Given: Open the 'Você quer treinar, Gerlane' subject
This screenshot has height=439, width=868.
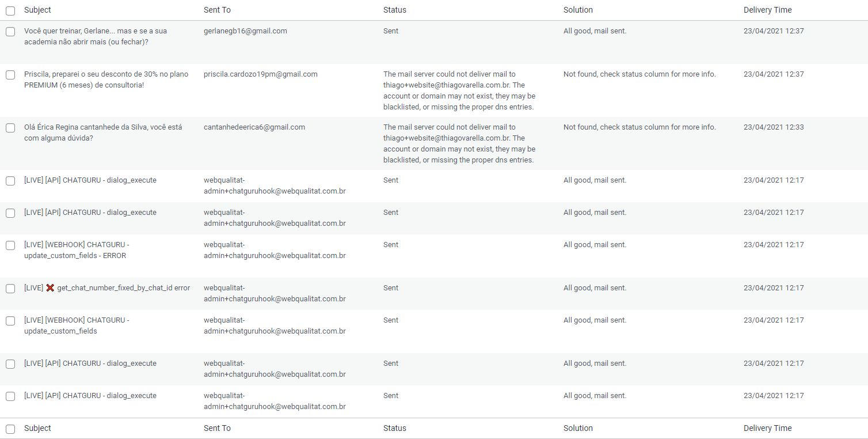Looking at the screenshot, I should (95, 36).
